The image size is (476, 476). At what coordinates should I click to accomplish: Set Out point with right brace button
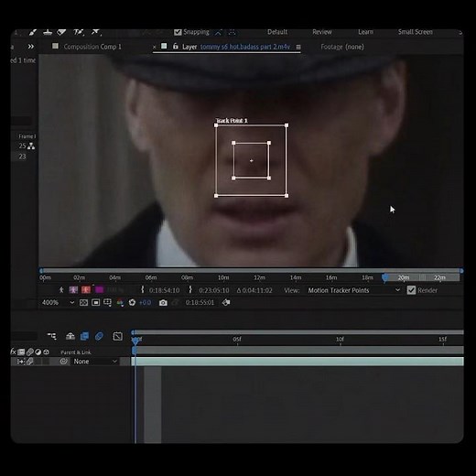pyautogui.click(x=190, y=289)
